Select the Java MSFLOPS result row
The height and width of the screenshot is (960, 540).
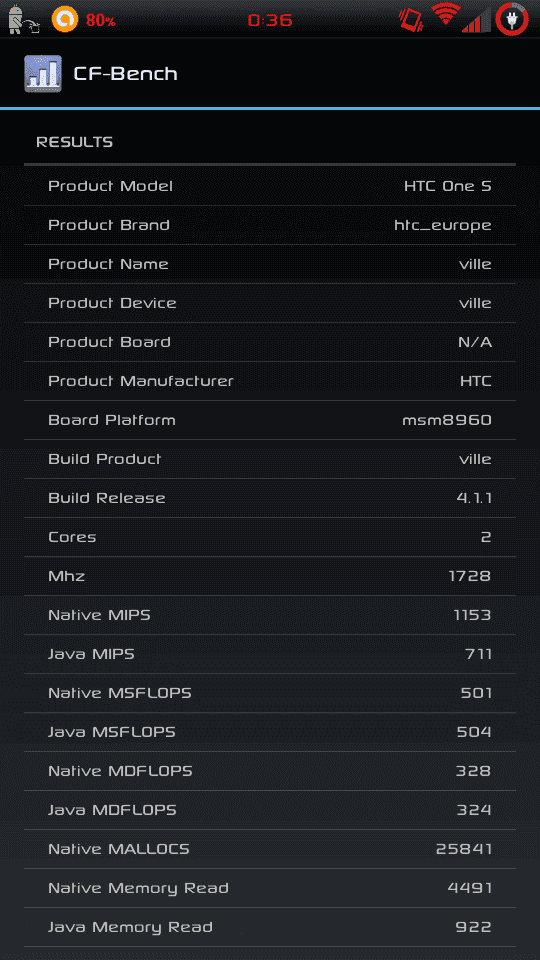coord(270,732)
